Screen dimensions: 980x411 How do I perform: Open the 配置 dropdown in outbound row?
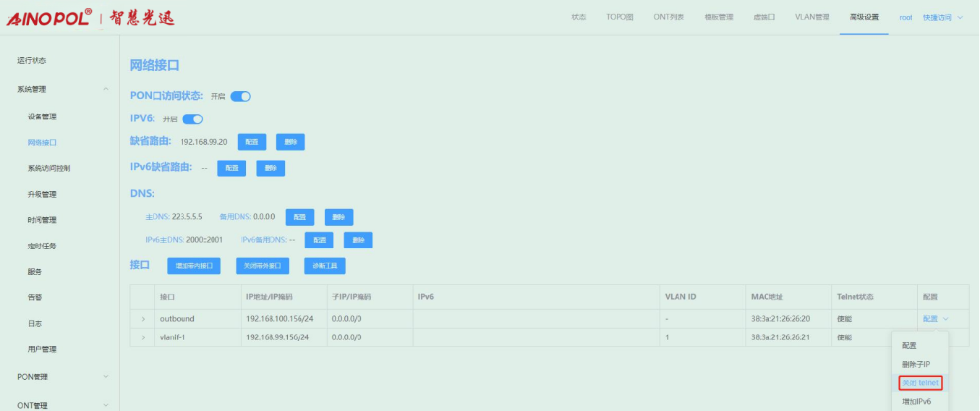[x=934, y=319]
